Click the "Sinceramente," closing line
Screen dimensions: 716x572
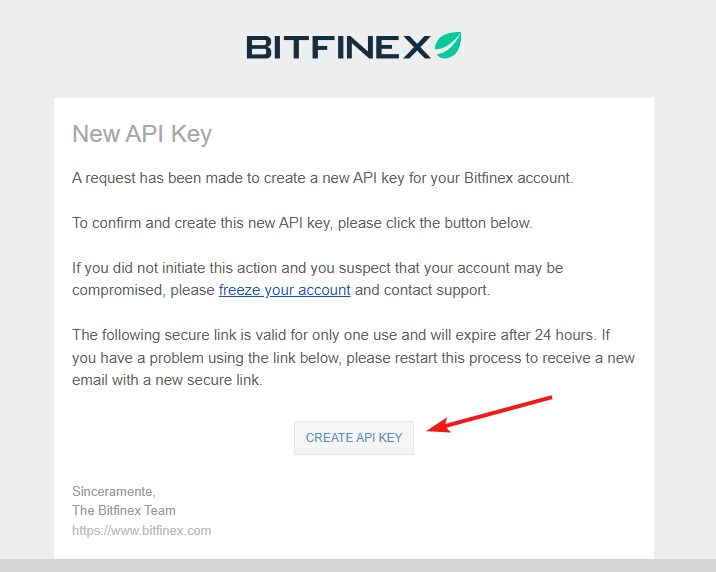114,491
